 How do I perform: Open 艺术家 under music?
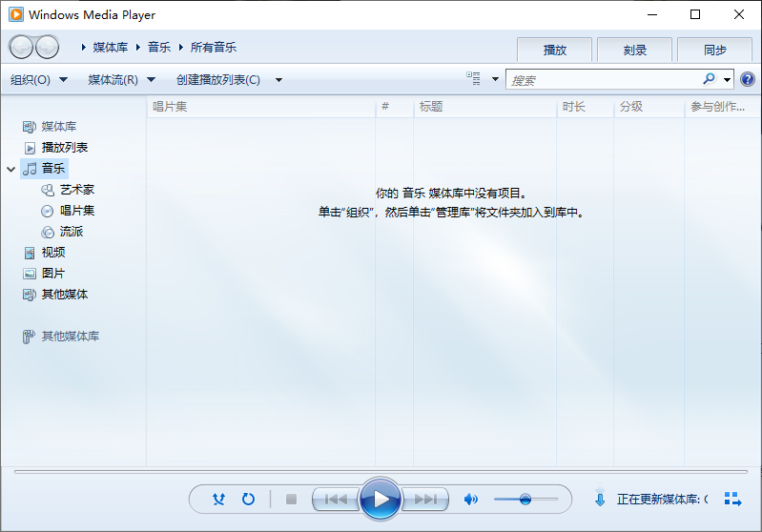click(68, 190)
